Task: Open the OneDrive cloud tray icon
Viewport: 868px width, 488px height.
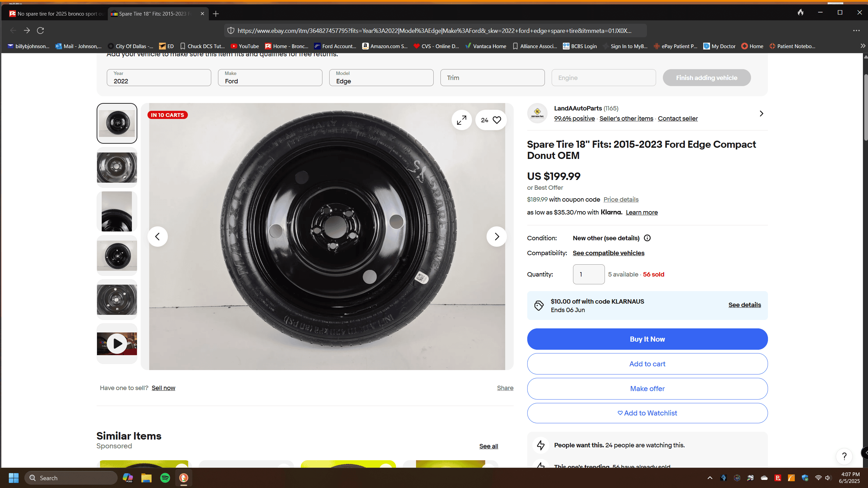Action: pos(764,478)
